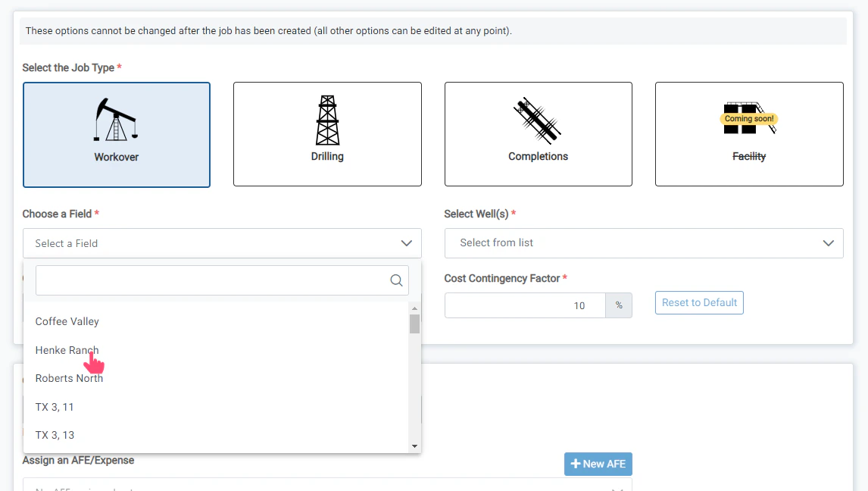The width and height of the screenshot is (868, 491).
Task: Choose Coffee Valley from the field list
Action: (216, 321)
